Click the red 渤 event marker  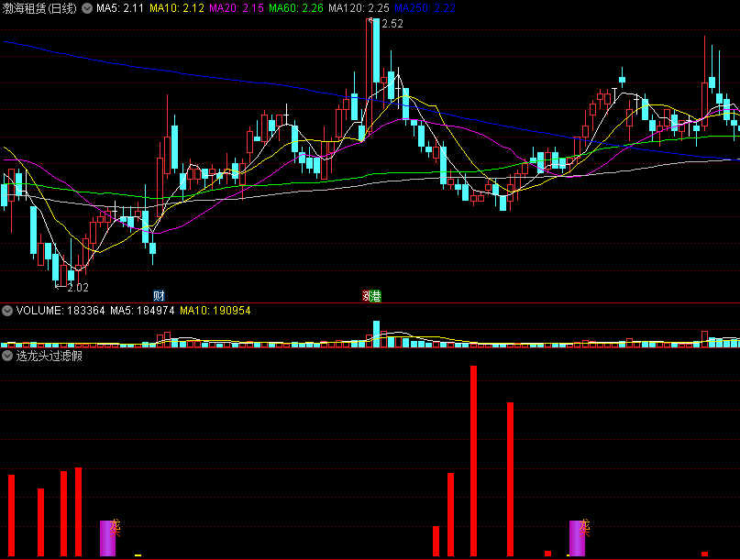click(365, 296)
